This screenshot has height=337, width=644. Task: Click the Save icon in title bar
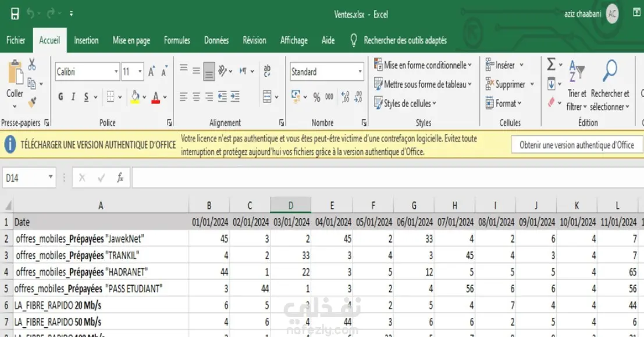coord(15,13)
